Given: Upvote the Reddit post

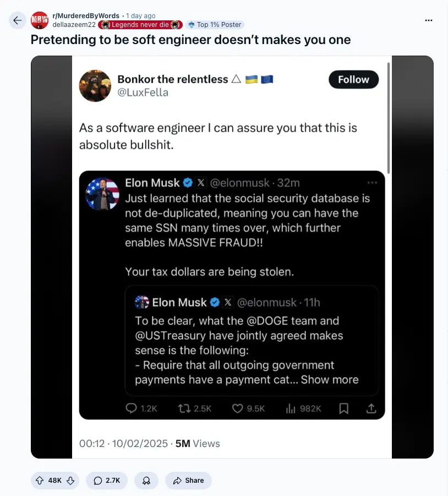Looking at the screenshot, I should pos(40,481).
